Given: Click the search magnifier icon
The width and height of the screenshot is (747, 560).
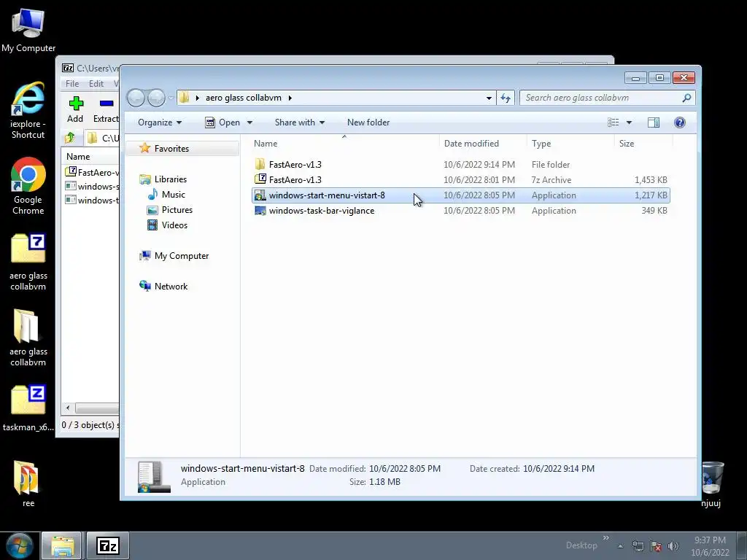Looking at the screenshot, I should (686, 98).
